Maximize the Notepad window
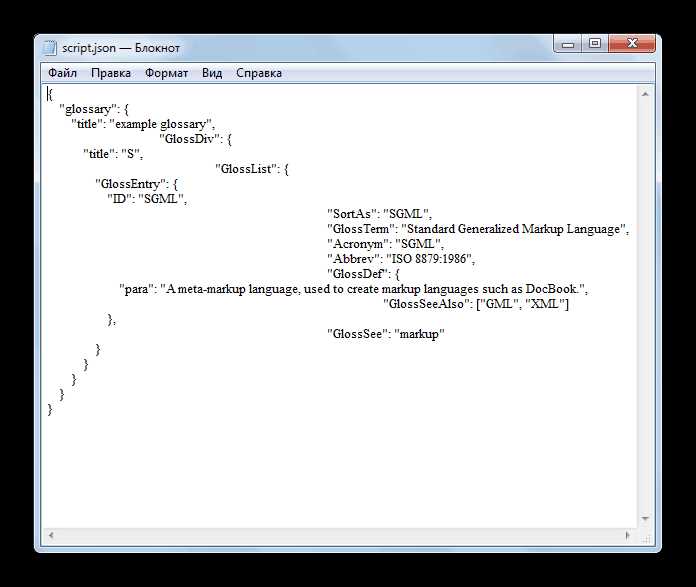The image size is (696, 587). (595, 44)
